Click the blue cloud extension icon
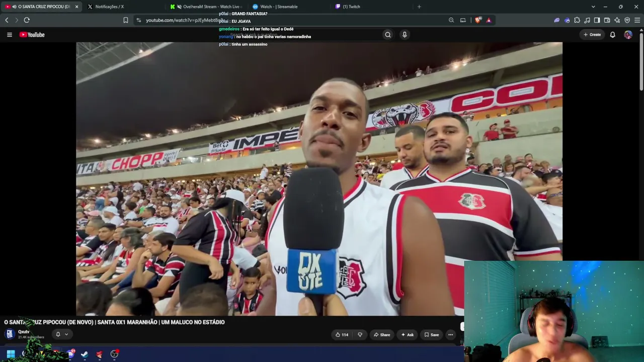Screen dimensions: 644x362 567,20
